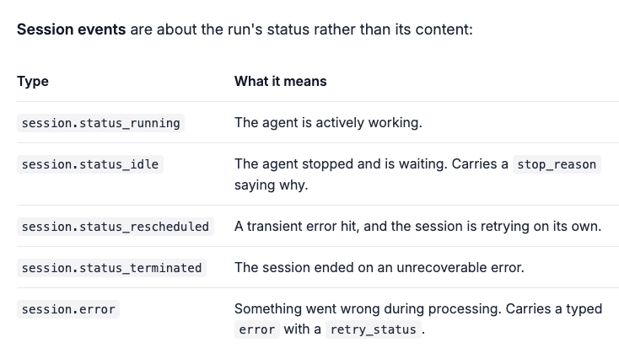
Task: Click the session.error code label
Action: (x=68, y=309)
